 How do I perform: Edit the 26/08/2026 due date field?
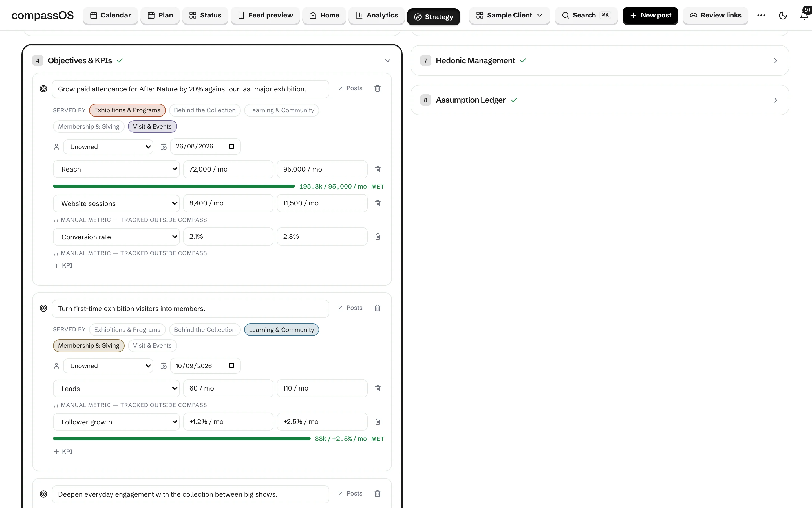click(205, 146)
